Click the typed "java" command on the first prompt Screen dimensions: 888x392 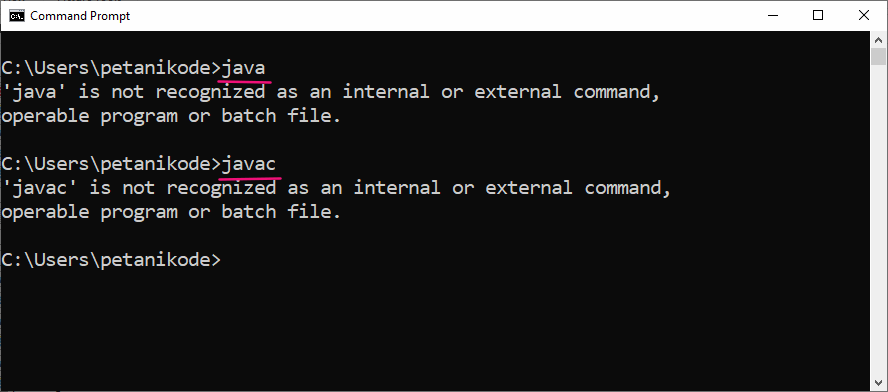coord(244,69)
